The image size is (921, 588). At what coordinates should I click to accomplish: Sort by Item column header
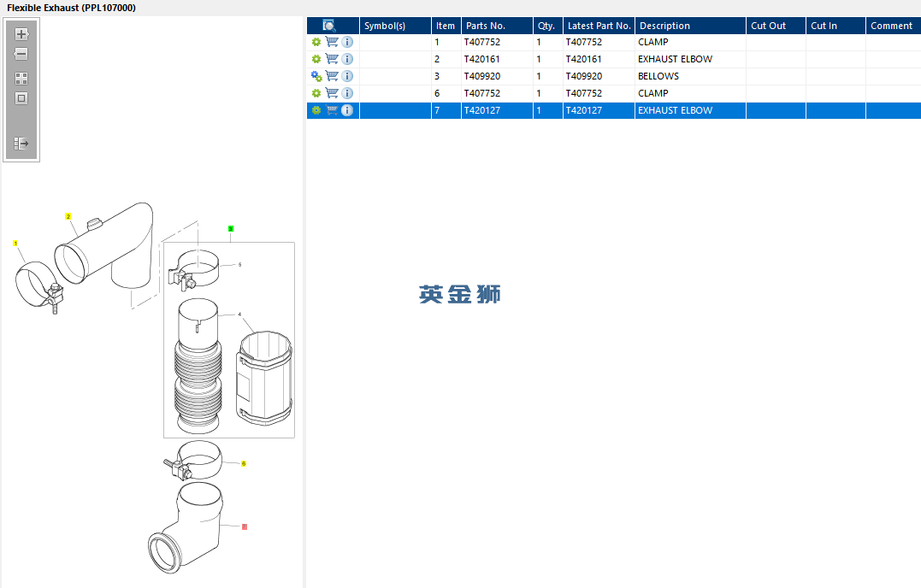coord(446,26)
